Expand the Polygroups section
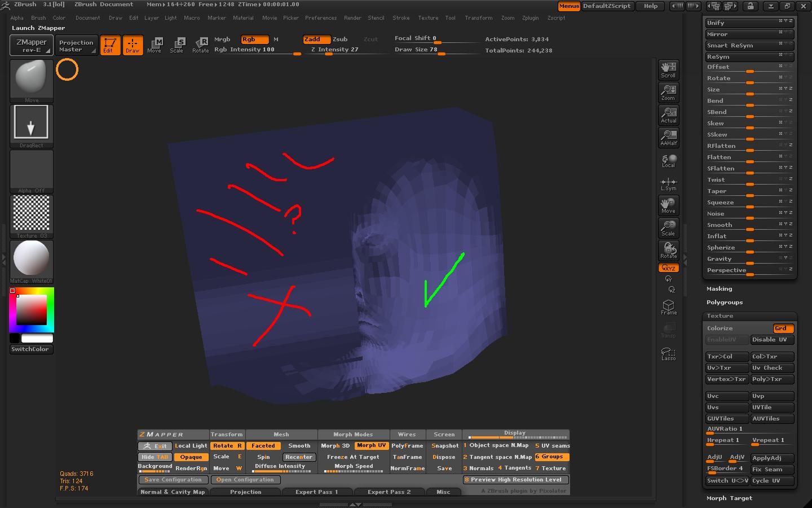The width and height of the screenshot is (812, 508). [x=725, y=302]
